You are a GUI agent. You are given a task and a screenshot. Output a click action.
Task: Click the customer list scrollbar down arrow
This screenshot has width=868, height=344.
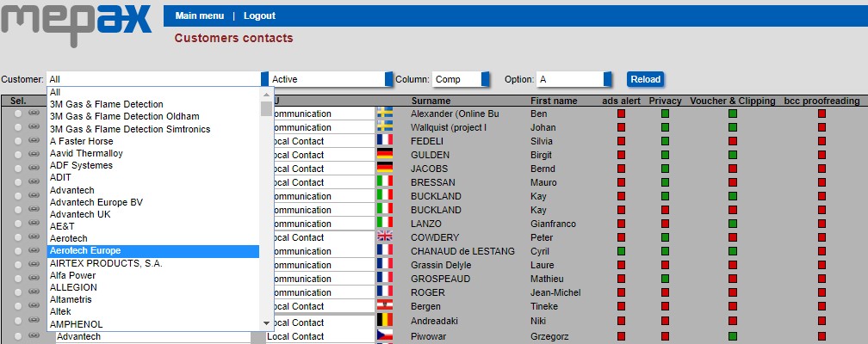point(266,322)
